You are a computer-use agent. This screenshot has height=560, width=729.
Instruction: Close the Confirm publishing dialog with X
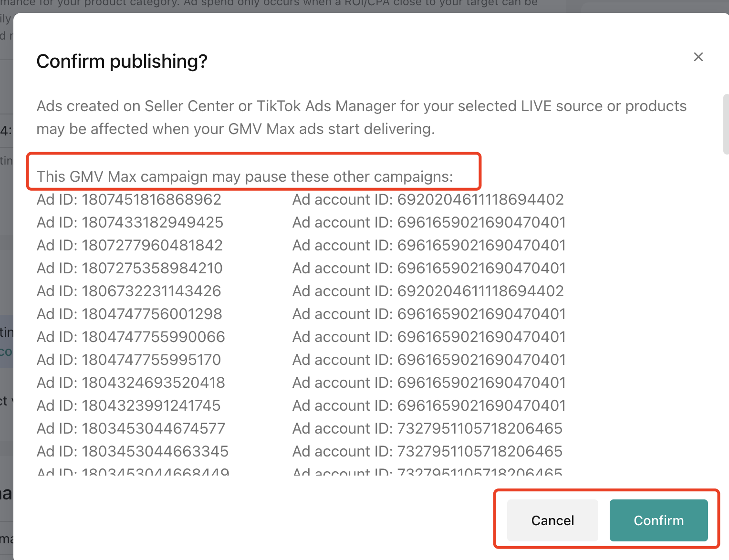coord(698,57)
